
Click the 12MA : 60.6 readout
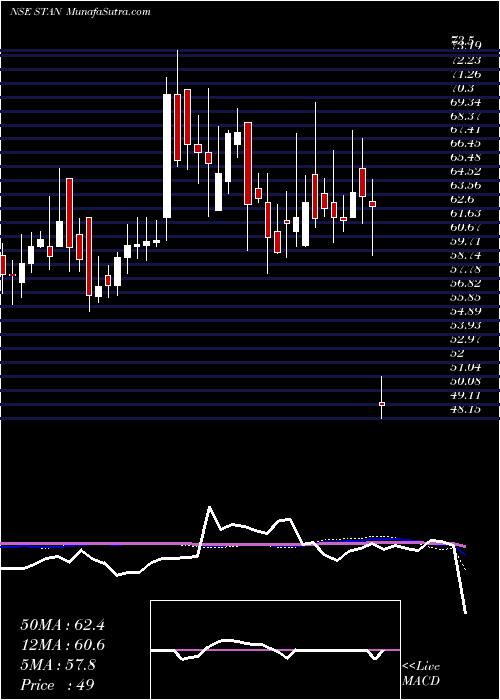(62, 645)
